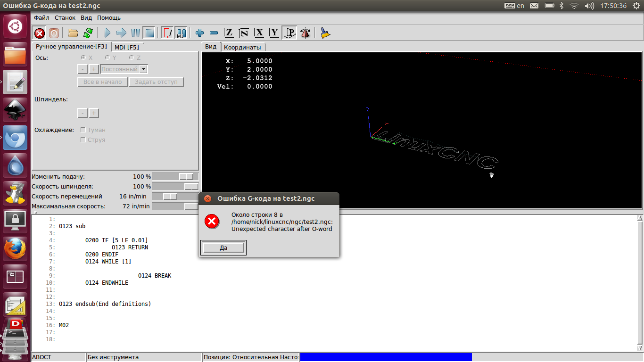This screenshot has width=644, height=362.
Task: Open the Станок menu
Action: 65,18
